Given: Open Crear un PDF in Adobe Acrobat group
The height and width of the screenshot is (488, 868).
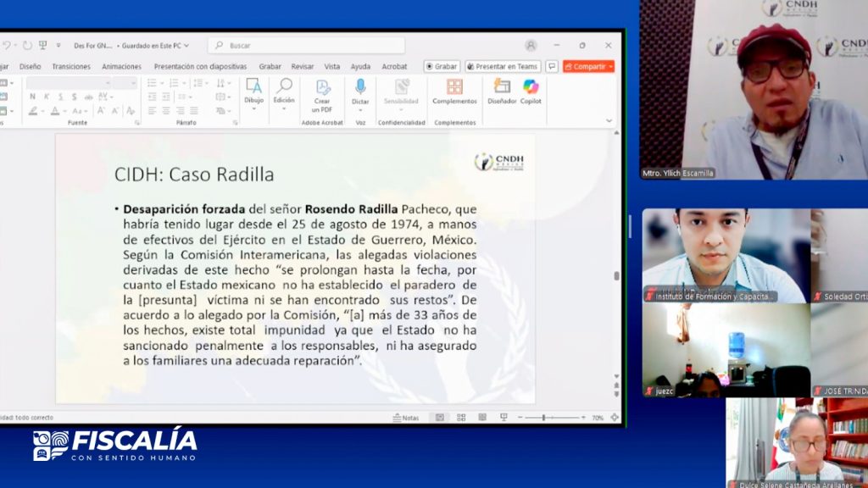Looking at the screenshot, I should click(x=322, y=95).
